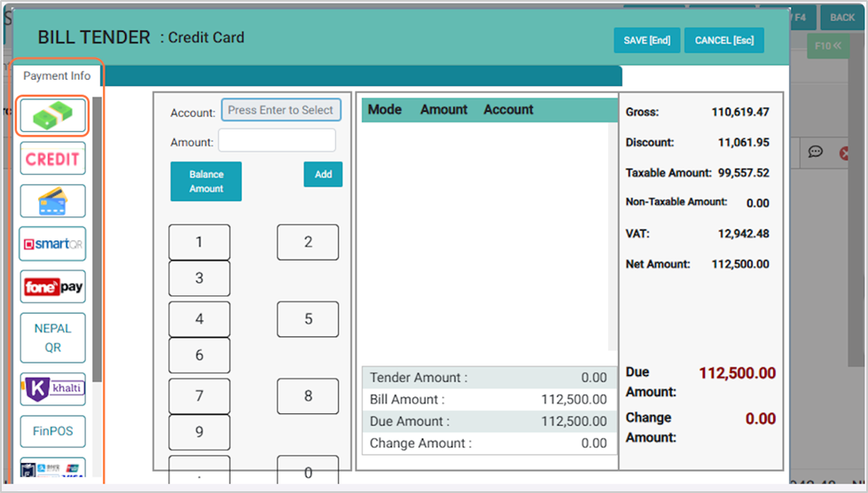
Task: Open the Payment Info tab
Action: click(57, 76)
